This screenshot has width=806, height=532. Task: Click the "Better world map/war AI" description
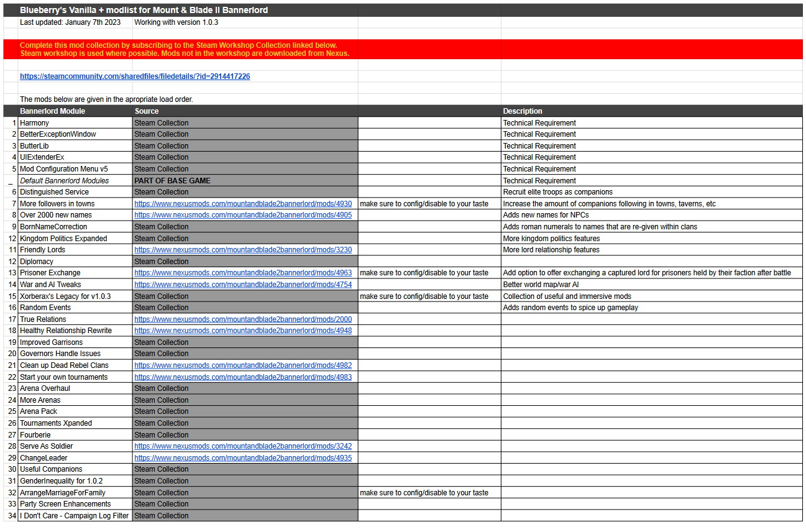(x=541, y=285)
